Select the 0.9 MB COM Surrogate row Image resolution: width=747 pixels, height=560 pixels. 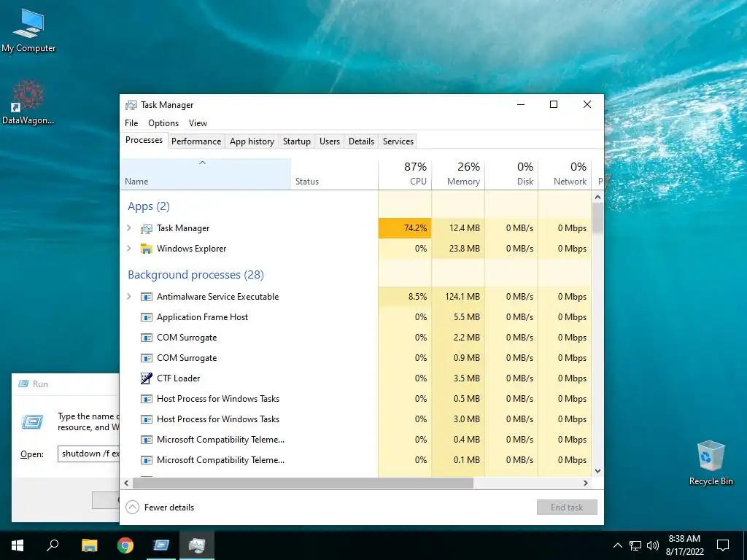(356, 357)
